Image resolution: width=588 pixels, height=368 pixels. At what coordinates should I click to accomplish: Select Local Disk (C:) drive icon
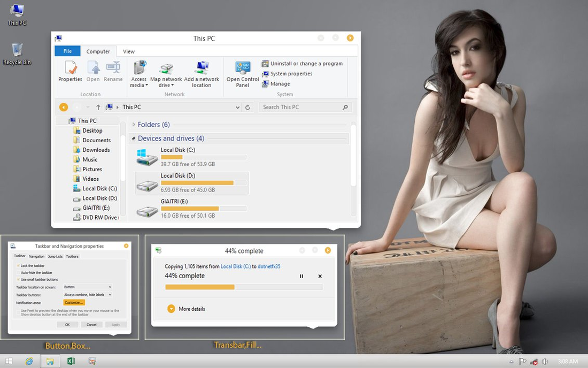point(146,158)
